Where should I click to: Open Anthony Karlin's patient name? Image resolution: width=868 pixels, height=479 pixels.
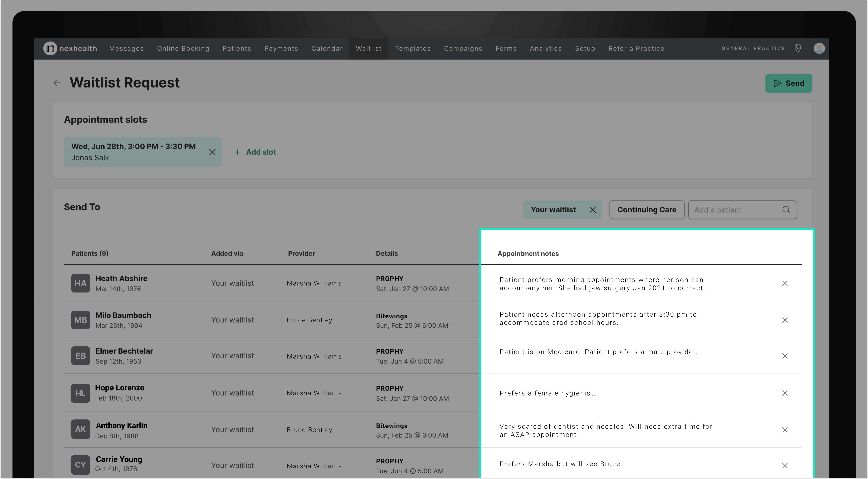pyautogui.click(x=122, y=426)
